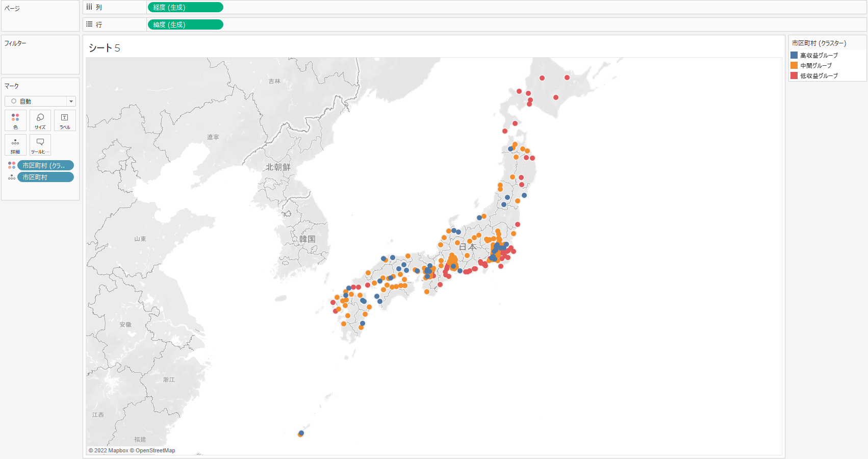Select the 緯度 (生成) pill on rows
Viewport: 868px width, 459px height.
[x=185, y=24]
